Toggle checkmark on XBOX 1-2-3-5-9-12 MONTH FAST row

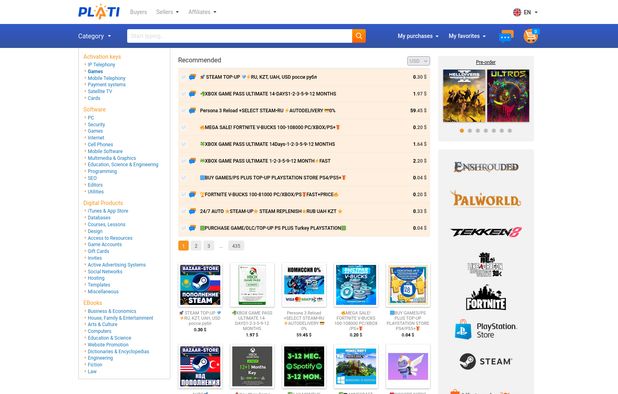point(183,161)
